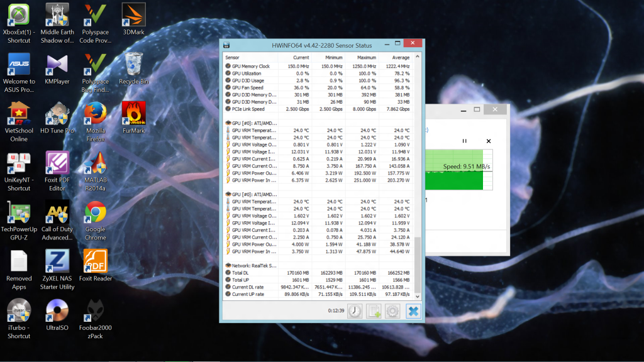Click the Maximum column header
The height and width of the screenshot is (362, 644).
(x=367, y=57)
